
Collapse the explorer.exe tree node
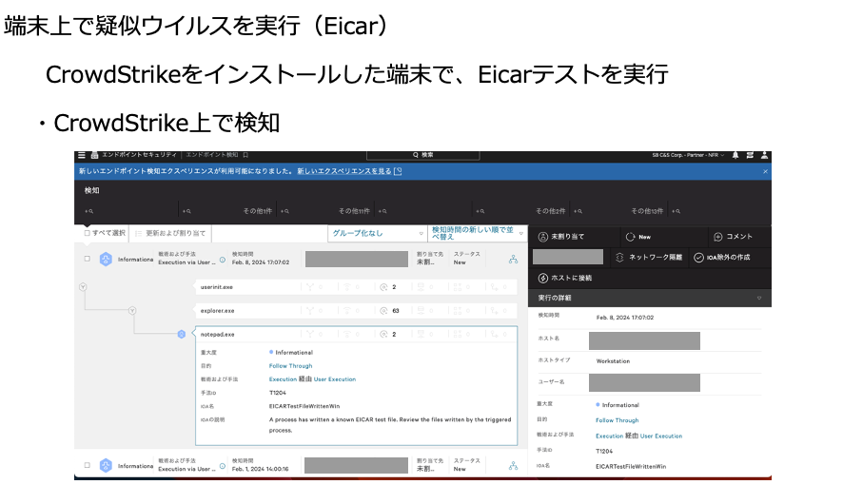point(132,311)
